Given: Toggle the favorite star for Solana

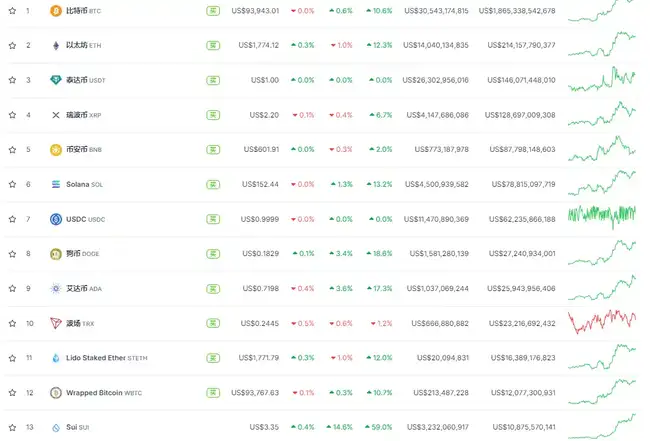Looking at the screenshot, I should [12, 184].
